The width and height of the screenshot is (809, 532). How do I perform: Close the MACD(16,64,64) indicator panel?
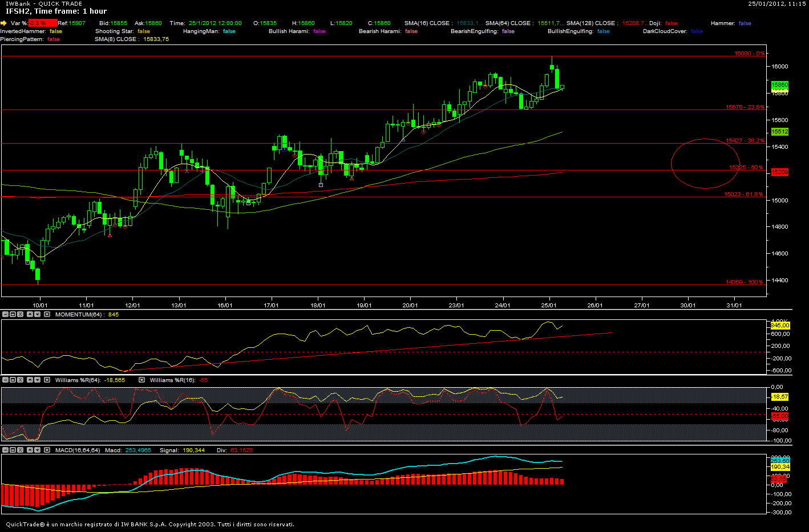20,450
